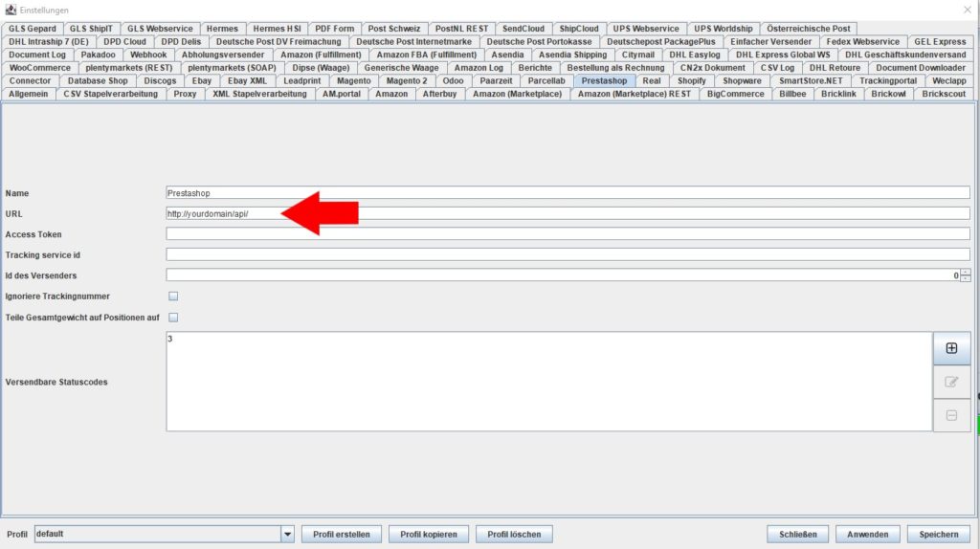Close dialog with Schließen button
Image resolution: width=980 pixels, height=549 pixels.
[797, 534]
